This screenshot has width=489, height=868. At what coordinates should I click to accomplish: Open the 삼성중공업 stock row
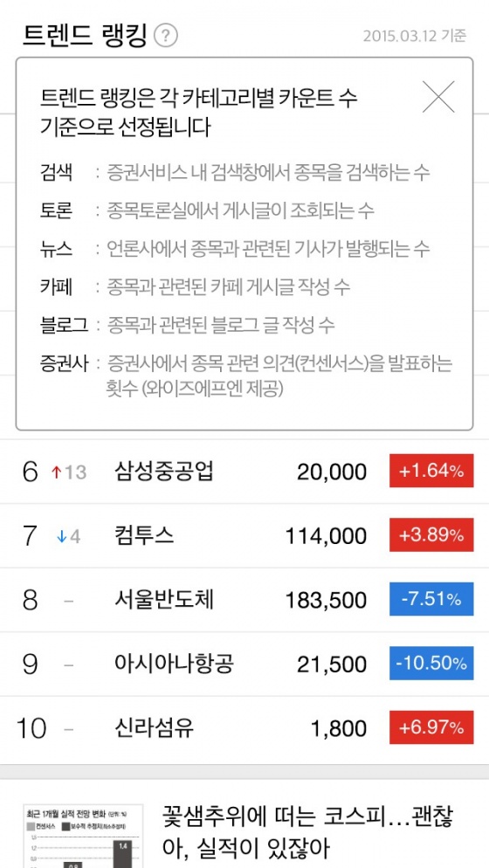pyautogui.click(x=244, y=472)
